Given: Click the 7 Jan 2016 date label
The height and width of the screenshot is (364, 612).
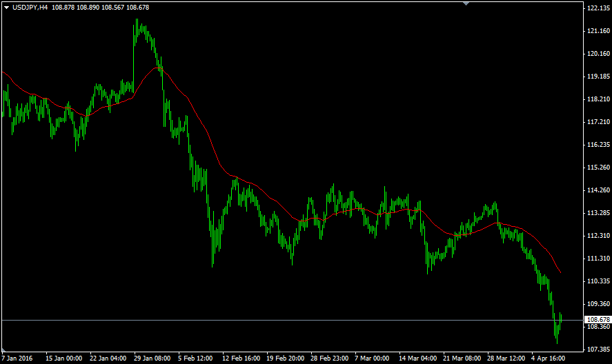Looking at the screenshot, I should click(17, 358).
